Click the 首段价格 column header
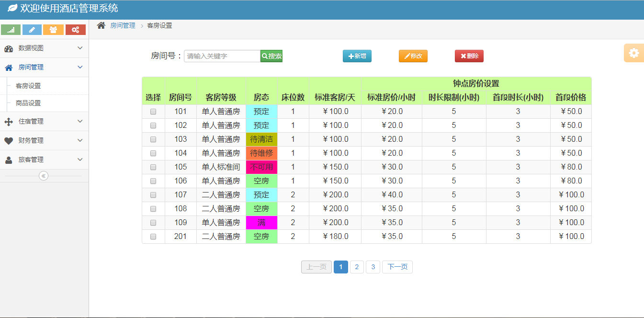 [571, 98]
